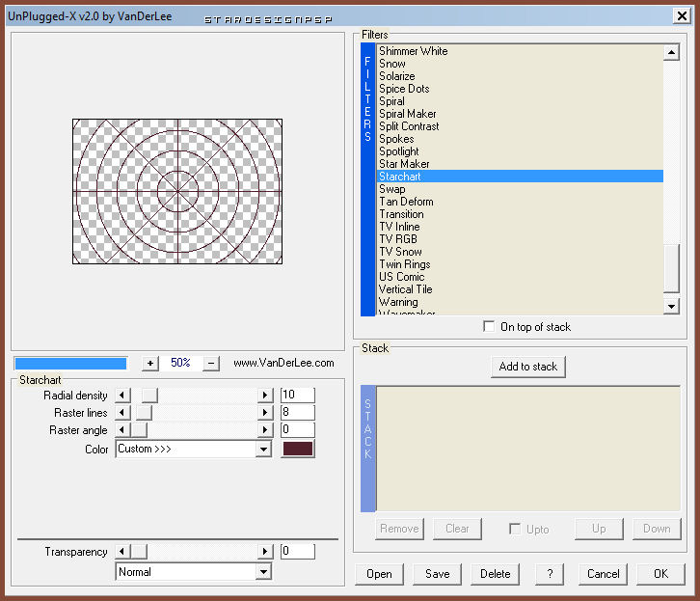This screenshot has height=601, width=700.
Task: Click the Radial density value field
Action: click(x=298, y=396)
